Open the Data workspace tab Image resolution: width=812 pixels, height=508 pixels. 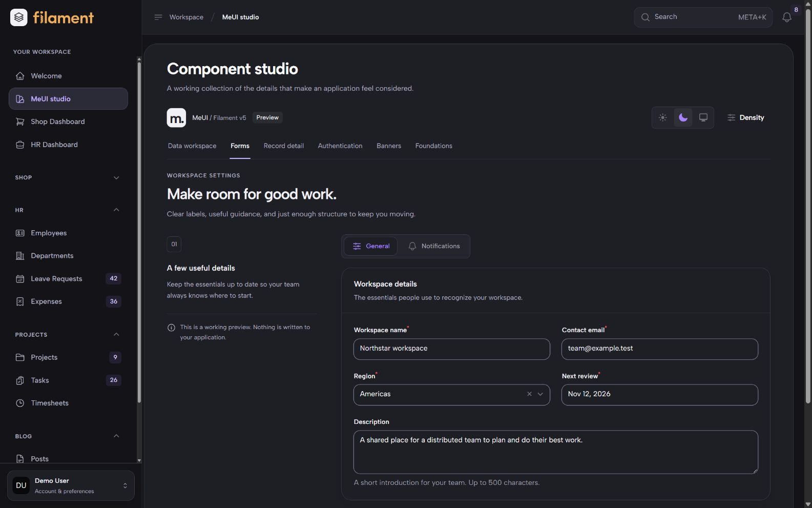[x=192, y=146]
